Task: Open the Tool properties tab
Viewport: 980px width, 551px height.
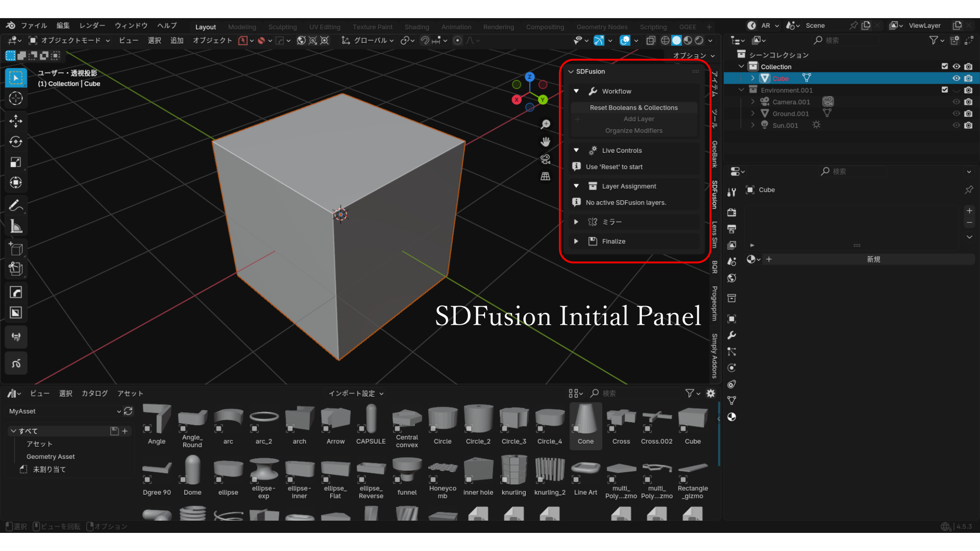Action: 732,192
